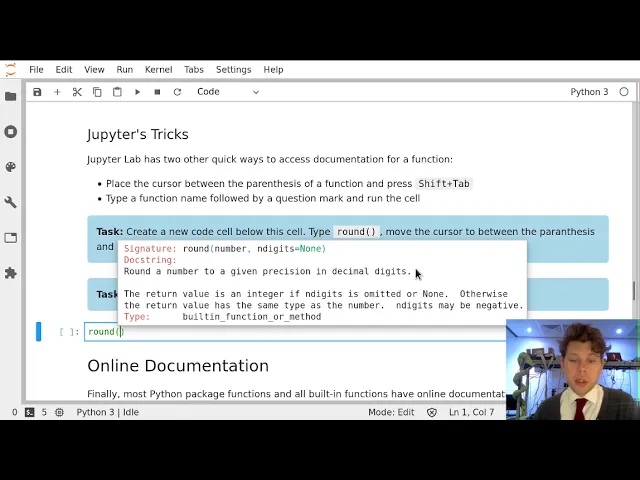Viewport: 640px width, 480px height.
Task: Paste cell from clipboard
Action: pyautogui.click(x=117, y=92)
